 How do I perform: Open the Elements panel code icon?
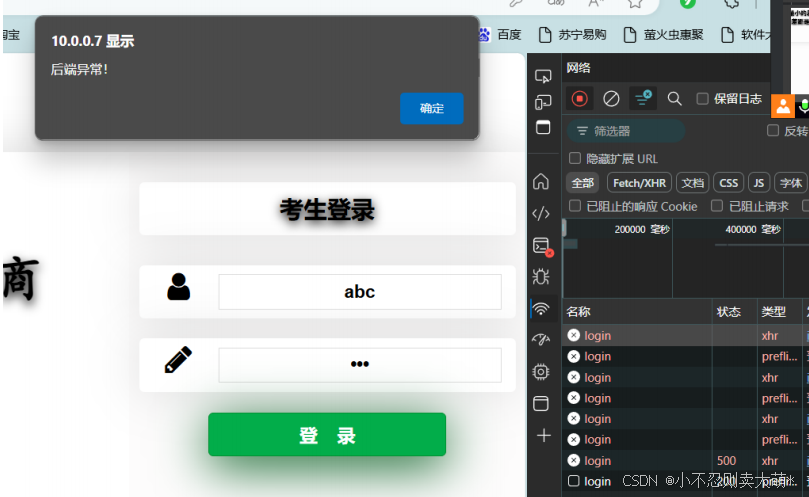pyautogui.click(x=541, y=213)
